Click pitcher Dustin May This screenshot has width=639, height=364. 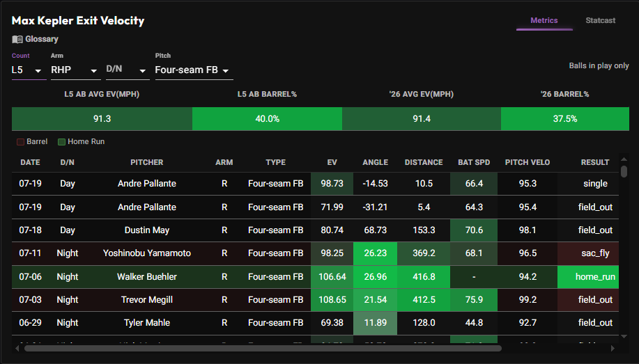(147, 230)
